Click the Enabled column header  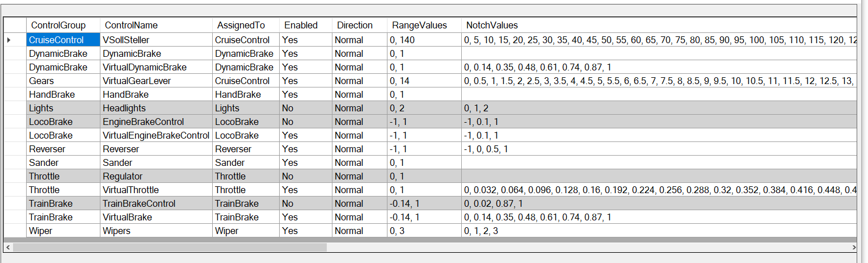[x=301, y=25]
